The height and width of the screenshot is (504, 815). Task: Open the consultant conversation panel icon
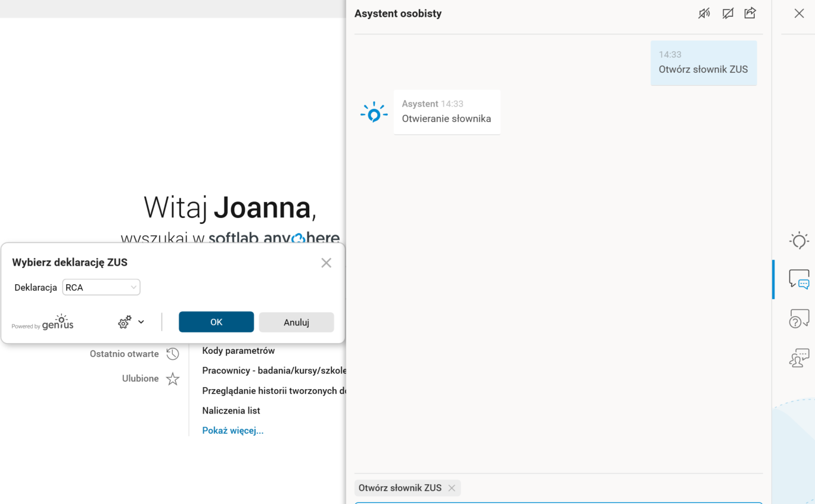click(798, 357)
